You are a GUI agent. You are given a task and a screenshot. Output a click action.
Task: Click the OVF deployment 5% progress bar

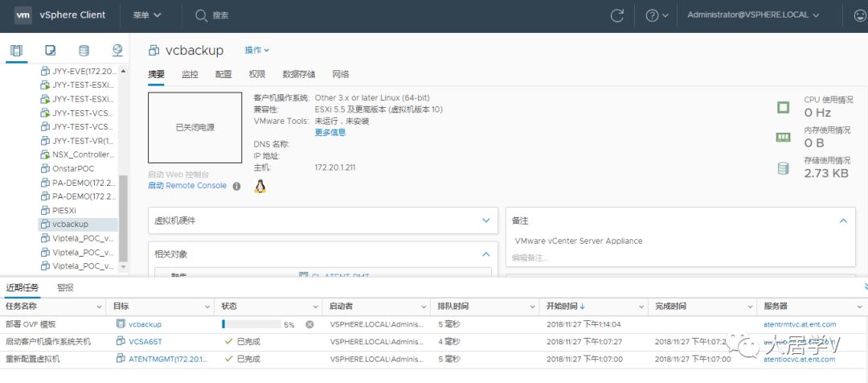click(x=252, y=324)
